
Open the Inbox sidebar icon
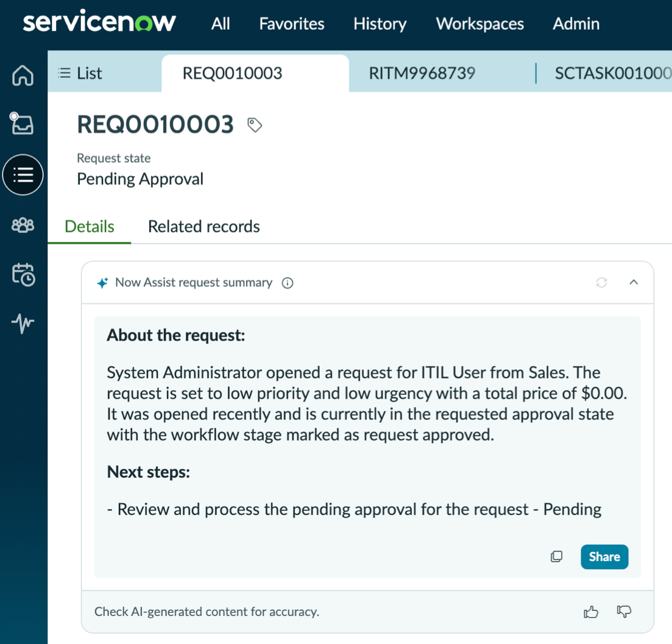[x=22, y=124]
